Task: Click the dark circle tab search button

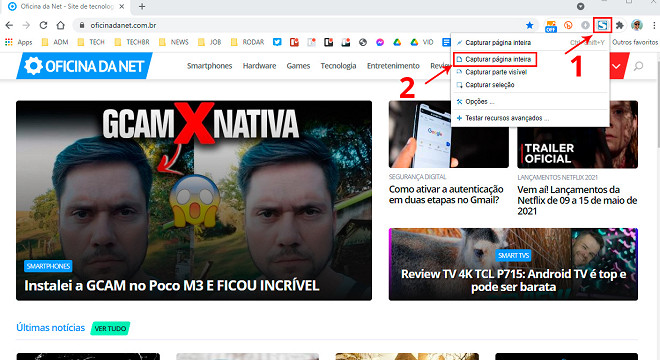Action: tap(580, 6)
